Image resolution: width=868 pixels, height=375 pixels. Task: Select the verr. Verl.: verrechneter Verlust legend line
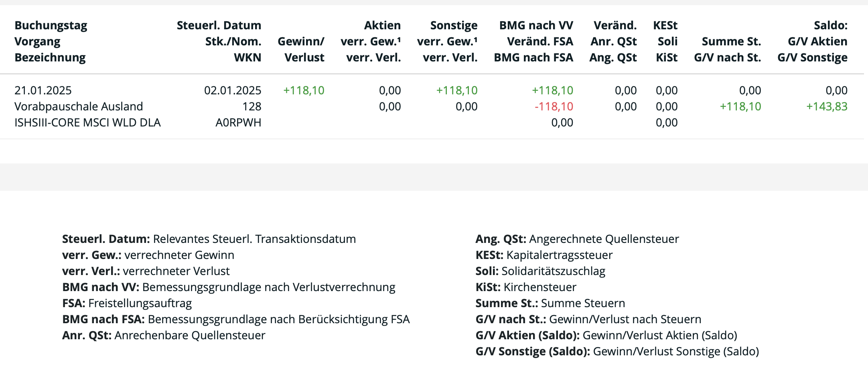(x=146, y=271)
